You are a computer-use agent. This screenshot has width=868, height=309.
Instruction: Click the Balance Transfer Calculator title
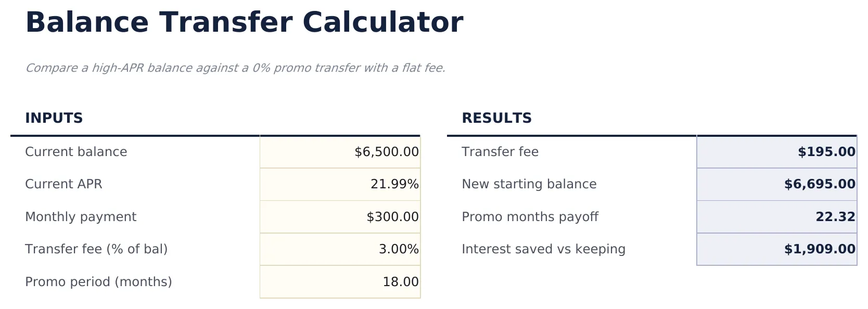click(245, 22)
